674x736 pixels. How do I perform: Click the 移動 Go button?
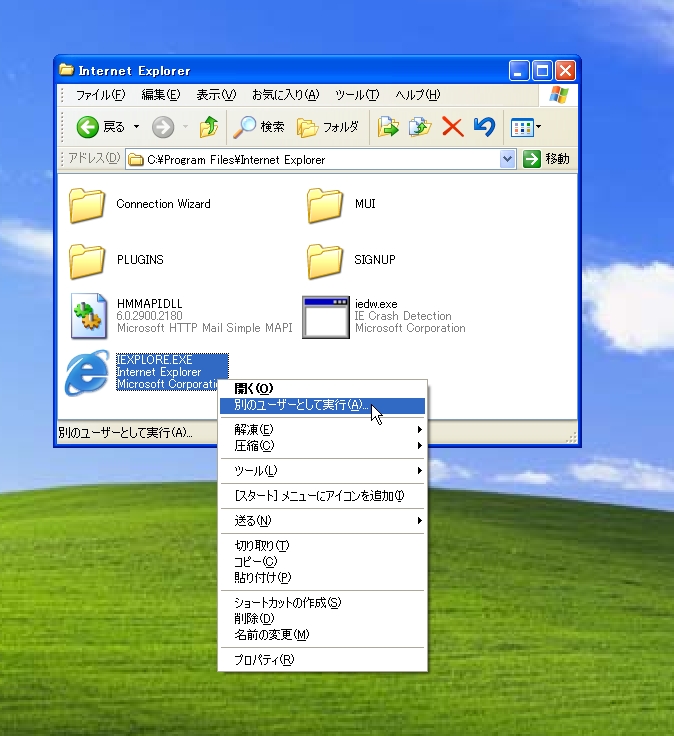tap(547, 159)
